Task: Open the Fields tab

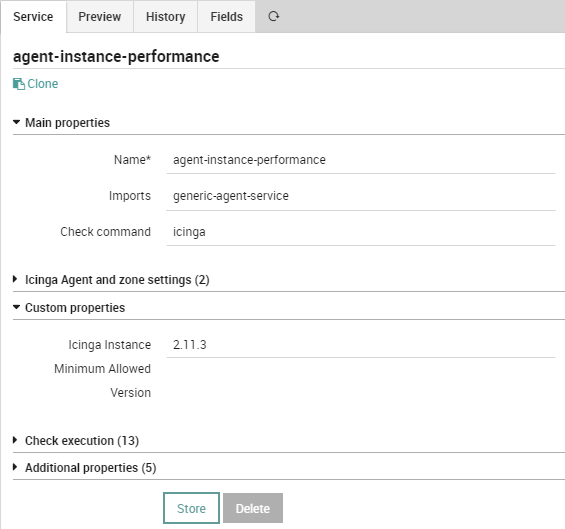Action: [227, 17]
